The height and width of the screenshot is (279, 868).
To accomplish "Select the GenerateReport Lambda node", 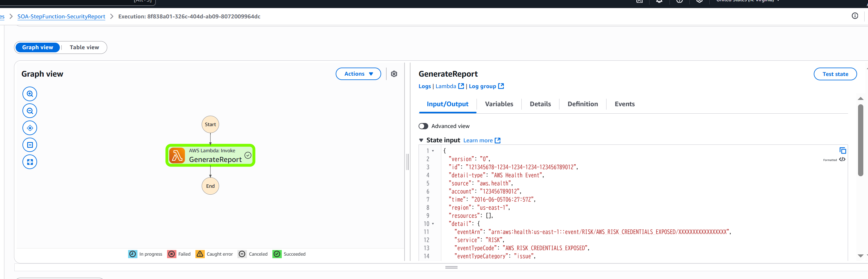I will point(210,155).
